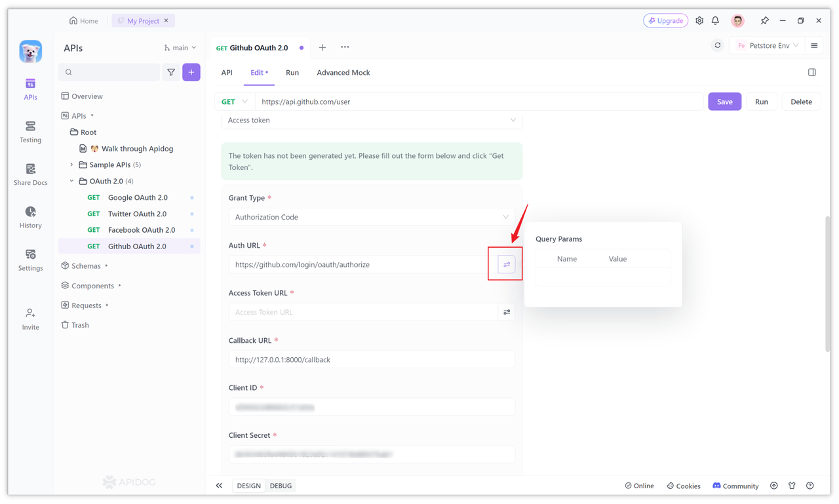Click the request URL field
Image resolution: width=839 pixels, height=504 pixels.
point(479,102)
